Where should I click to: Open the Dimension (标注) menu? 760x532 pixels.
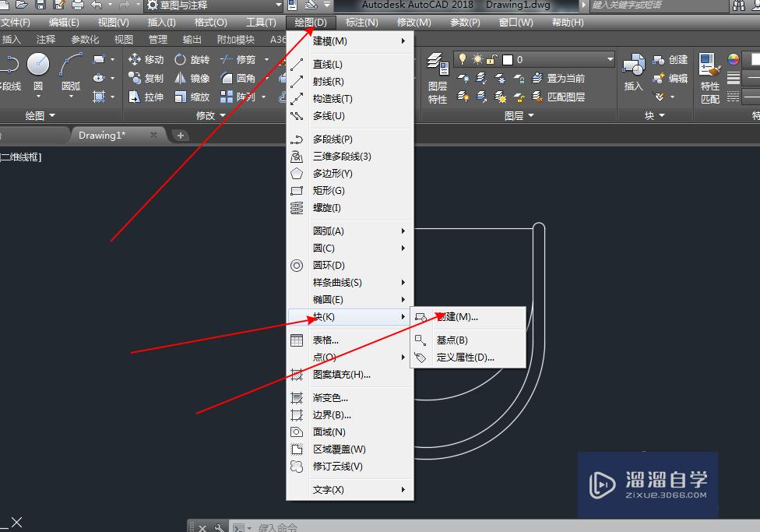361,23
